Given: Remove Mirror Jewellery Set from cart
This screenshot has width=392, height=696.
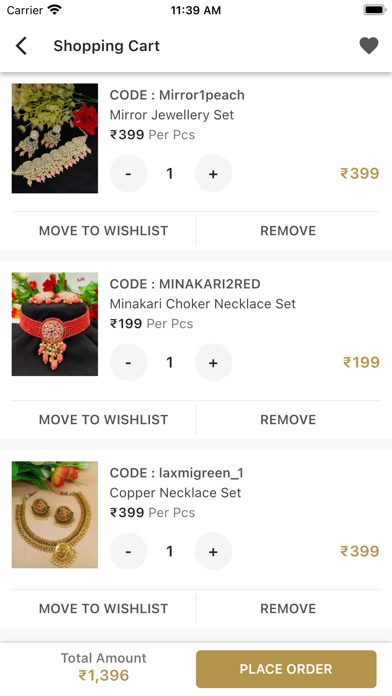Looking at the screenshot, I should (288, 231).
